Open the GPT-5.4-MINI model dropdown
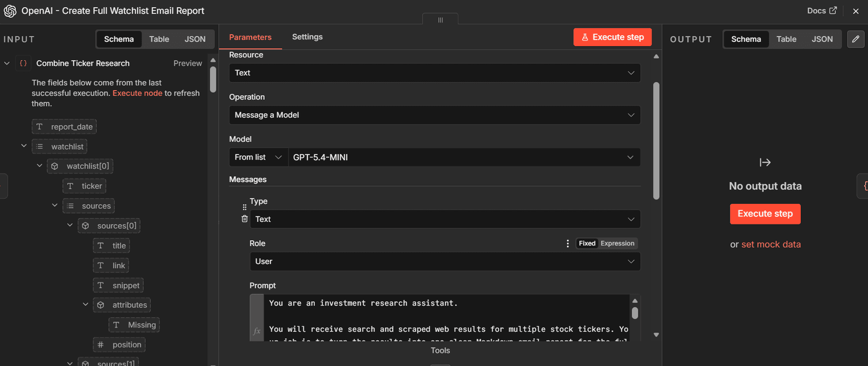Image resolution: width=868 pixels, height=366 pixels. point(464,157)
